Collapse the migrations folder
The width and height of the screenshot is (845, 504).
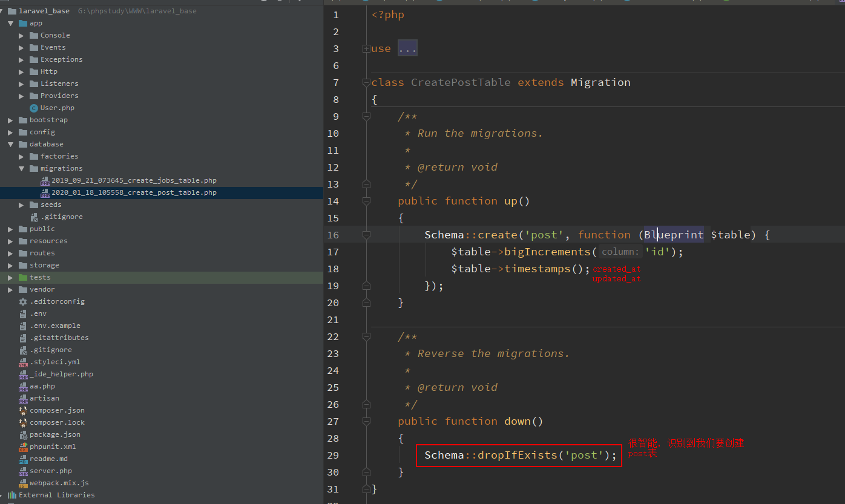(22, 169)
